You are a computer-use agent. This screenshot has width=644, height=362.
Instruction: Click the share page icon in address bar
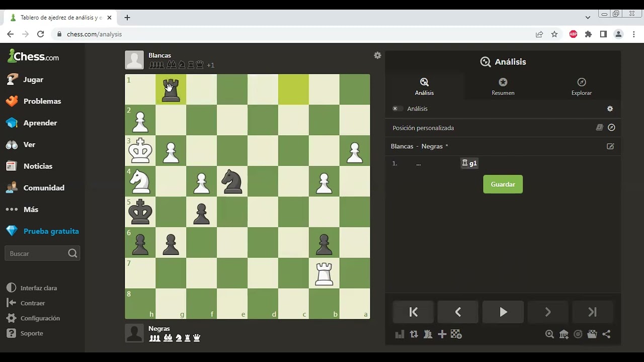(539, 34)
